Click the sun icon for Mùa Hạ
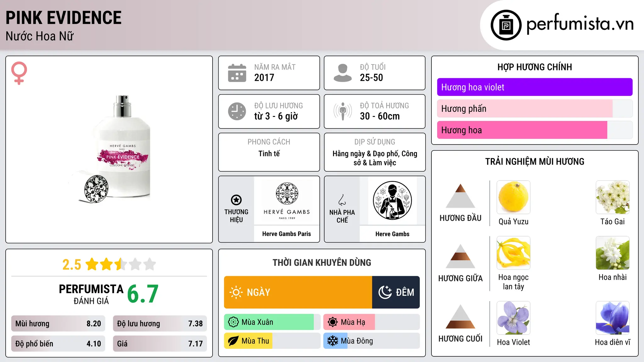 pyautogui.click(x=333, y=322)
